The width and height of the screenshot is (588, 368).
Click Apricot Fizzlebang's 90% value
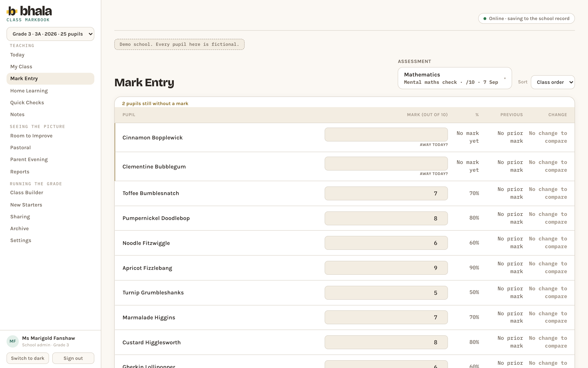[474, 268]
